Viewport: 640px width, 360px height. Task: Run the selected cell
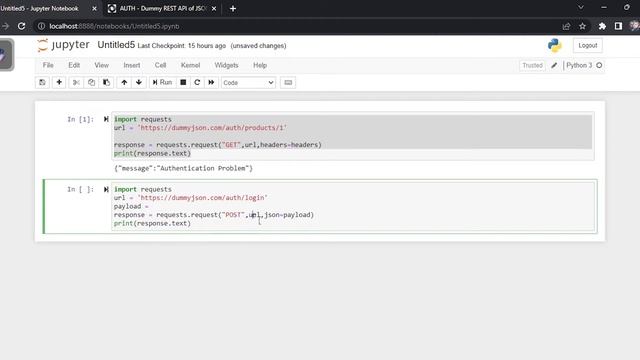point(162,82)
